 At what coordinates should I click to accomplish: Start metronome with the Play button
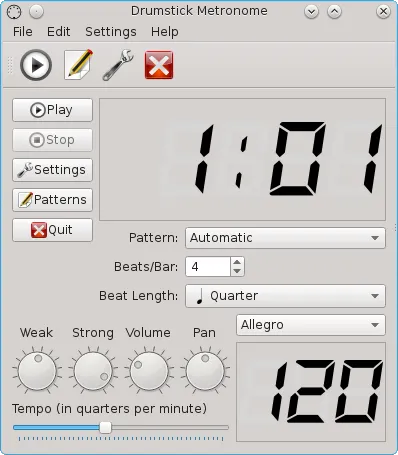pyautogui.click(x=52, y=110)
